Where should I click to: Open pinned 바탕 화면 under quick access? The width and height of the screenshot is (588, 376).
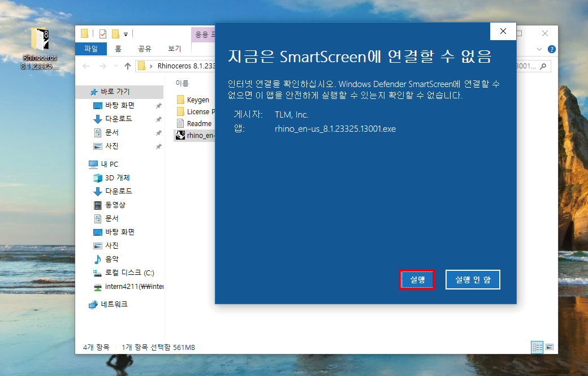[x=120, y=106]
